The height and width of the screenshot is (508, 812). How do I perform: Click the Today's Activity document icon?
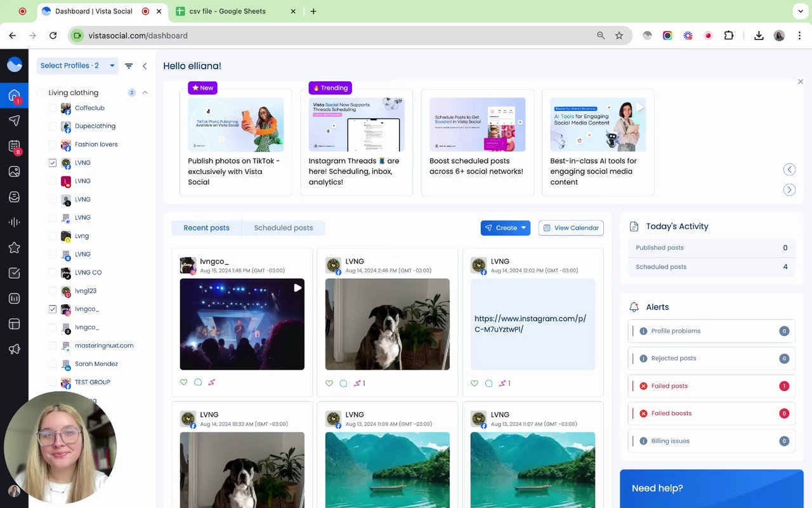click(x=634, y=227)
